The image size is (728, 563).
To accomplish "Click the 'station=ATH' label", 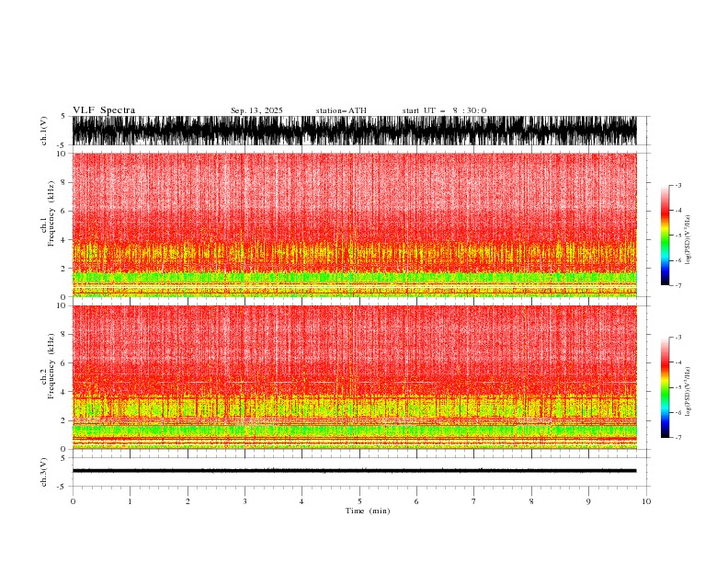I will (x=341, y=110).
